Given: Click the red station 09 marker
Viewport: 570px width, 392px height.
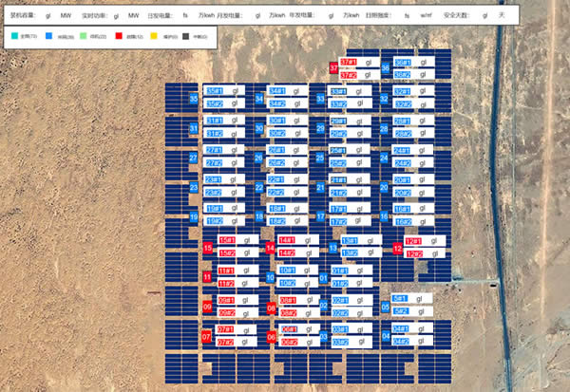Looking at the screenshot, I should click(x=208, y=307).
